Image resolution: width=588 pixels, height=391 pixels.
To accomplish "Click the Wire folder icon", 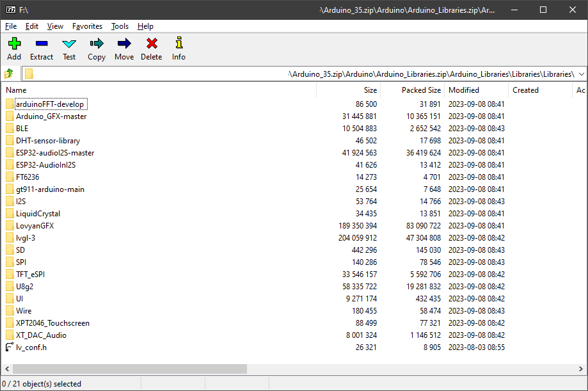I will tap(10, 311).
